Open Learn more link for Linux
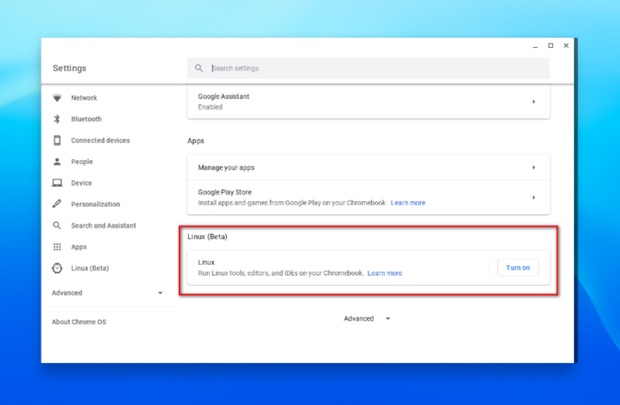Image resolution: width=620 pixels, height=405 pixels. (x=385, y=273)
